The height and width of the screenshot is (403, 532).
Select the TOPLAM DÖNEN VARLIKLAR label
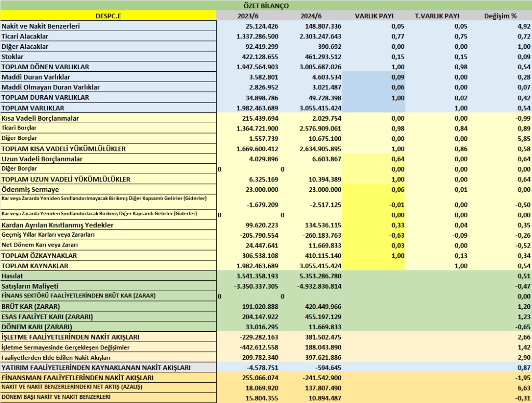click(108, 67)
